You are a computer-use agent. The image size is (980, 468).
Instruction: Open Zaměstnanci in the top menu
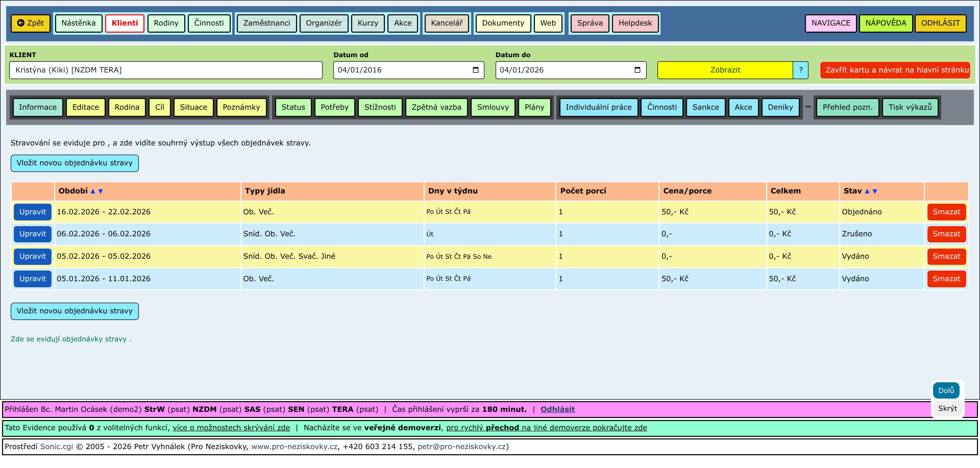tap(267, 23)
